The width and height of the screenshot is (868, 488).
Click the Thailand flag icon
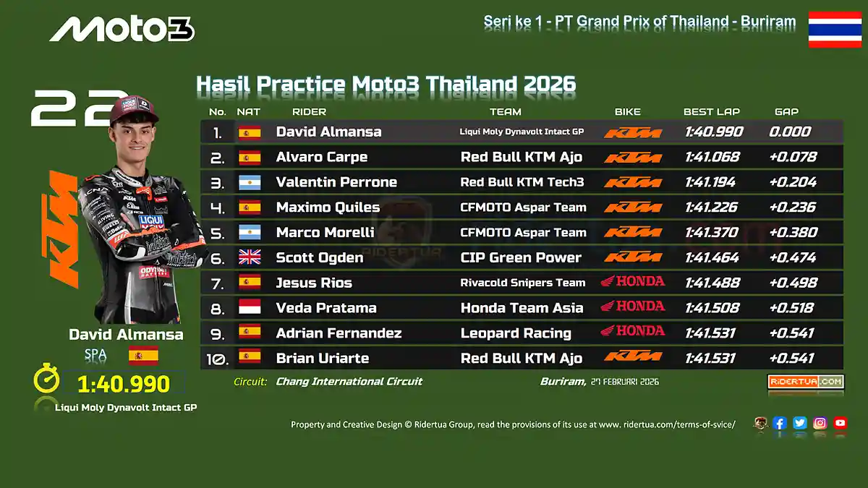tap(834, 30)
